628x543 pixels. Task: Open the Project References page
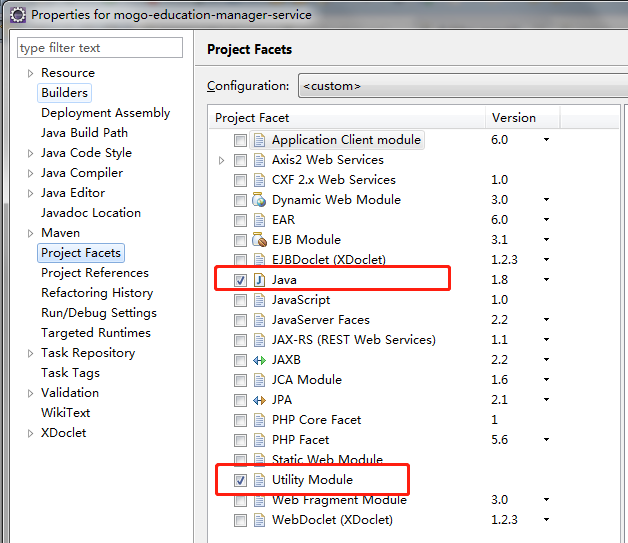95,273
